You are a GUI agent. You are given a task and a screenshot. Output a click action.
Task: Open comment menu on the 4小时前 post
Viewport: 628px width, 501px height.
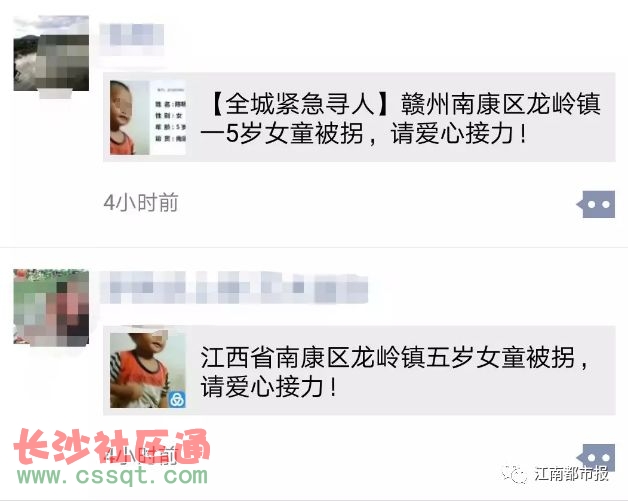tap(596, 204)
